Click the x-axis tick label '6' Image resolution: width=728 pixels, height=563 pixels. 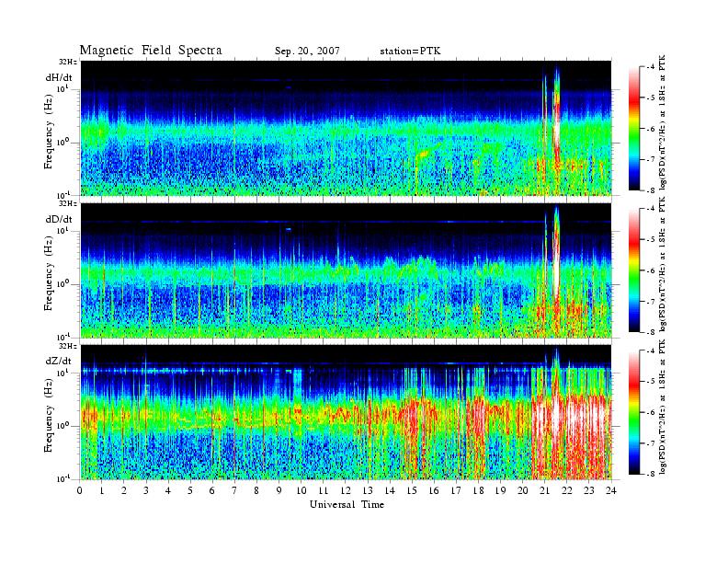(212, 490)
